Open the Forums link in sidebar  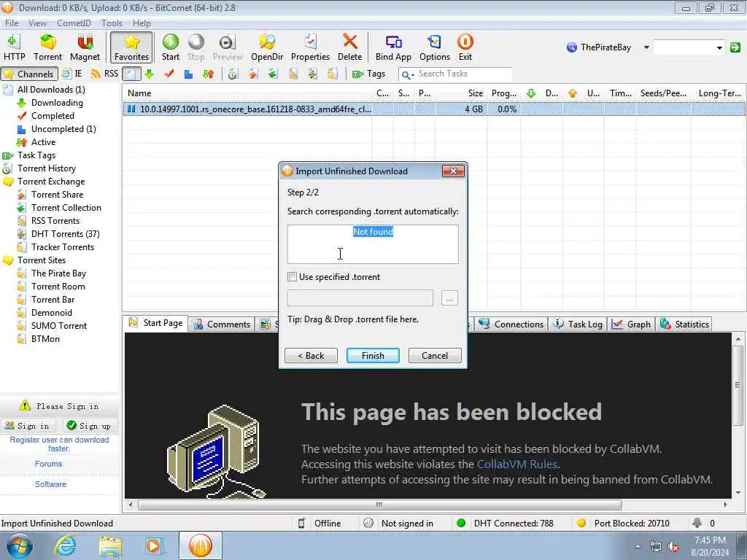pos(48,464)
